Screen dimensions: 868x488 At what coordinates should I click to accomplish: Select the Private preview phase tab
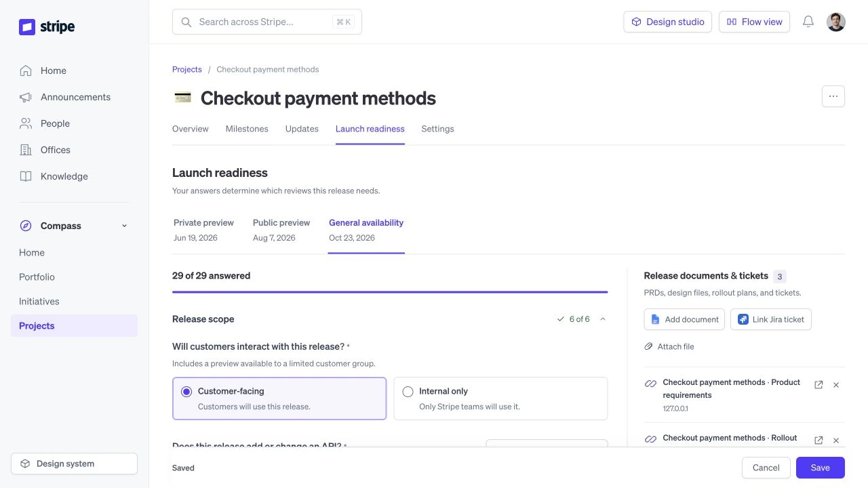click(x=203, y=230)
